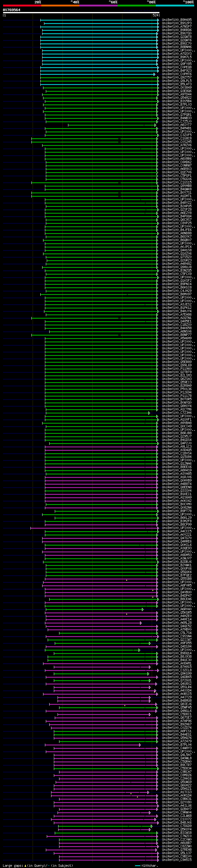The height and width of the screenshot is (868, 197).
Task: Select the UniRef100_B9H7L5 label
Action: (176, 57)
